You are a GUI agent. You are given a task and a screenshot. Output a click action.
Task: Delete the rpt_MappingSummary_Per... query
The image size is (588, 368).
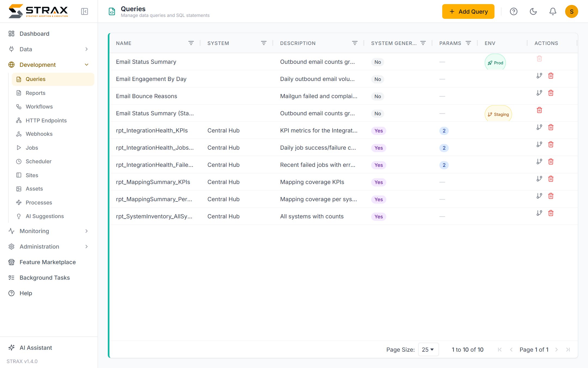pos(551,196)
